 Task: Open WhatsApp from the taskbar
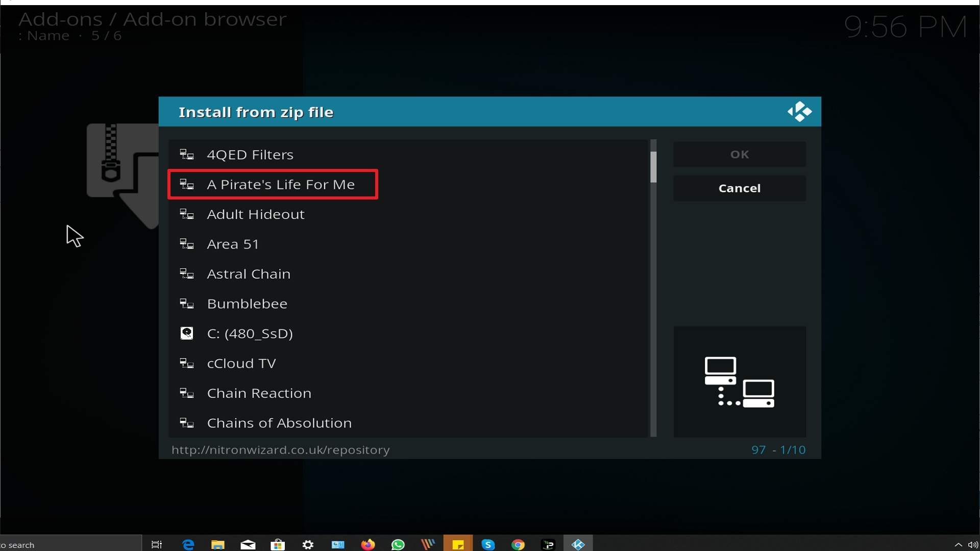click(x=398, y=544)
